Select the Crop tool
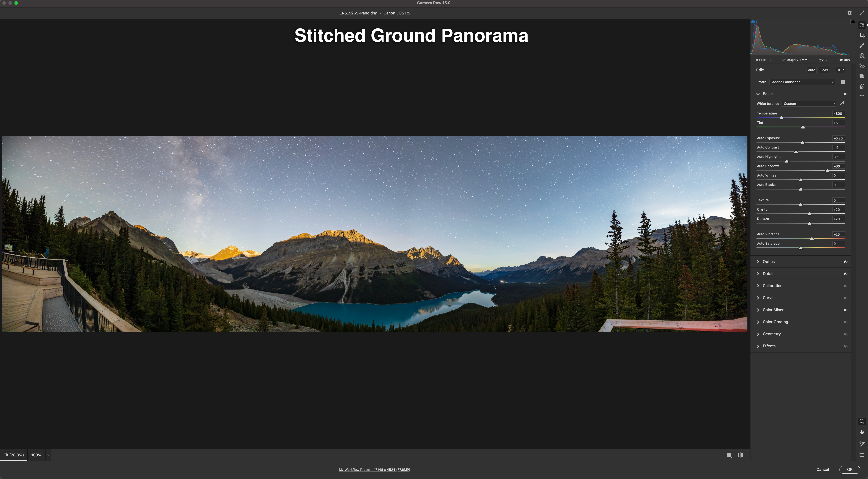868x479 pixels. pos(862,35)
